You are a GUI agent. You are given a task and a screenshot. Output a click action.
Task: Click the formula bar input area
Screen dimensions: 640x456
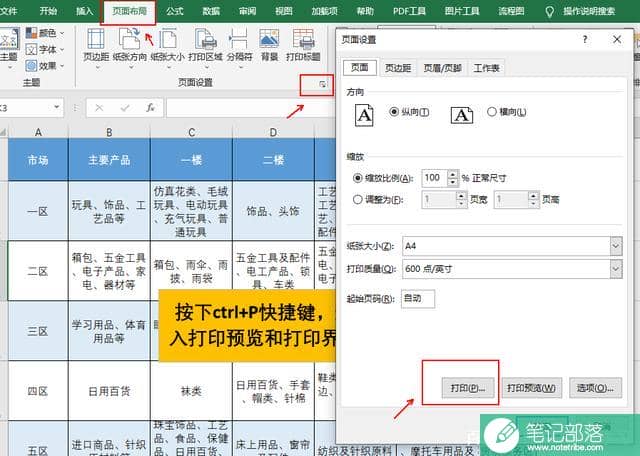[x=250, y=108]
